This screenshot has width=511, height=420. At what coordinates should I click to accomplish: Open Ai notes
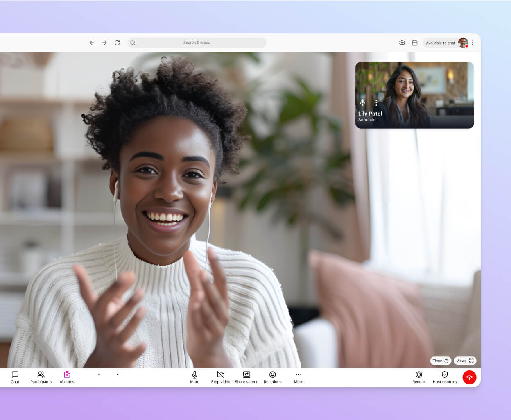[x=67, y=377]
